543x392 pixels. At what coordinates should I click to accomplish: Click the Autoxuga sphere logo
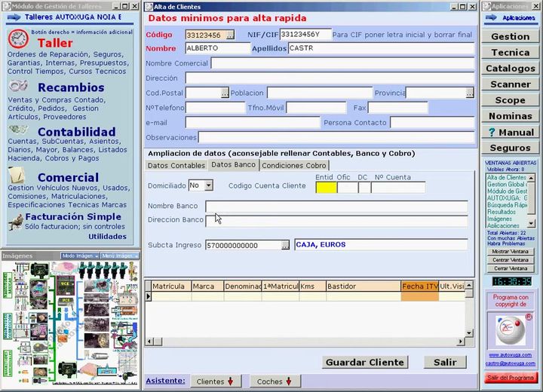[x=510, y=330]
